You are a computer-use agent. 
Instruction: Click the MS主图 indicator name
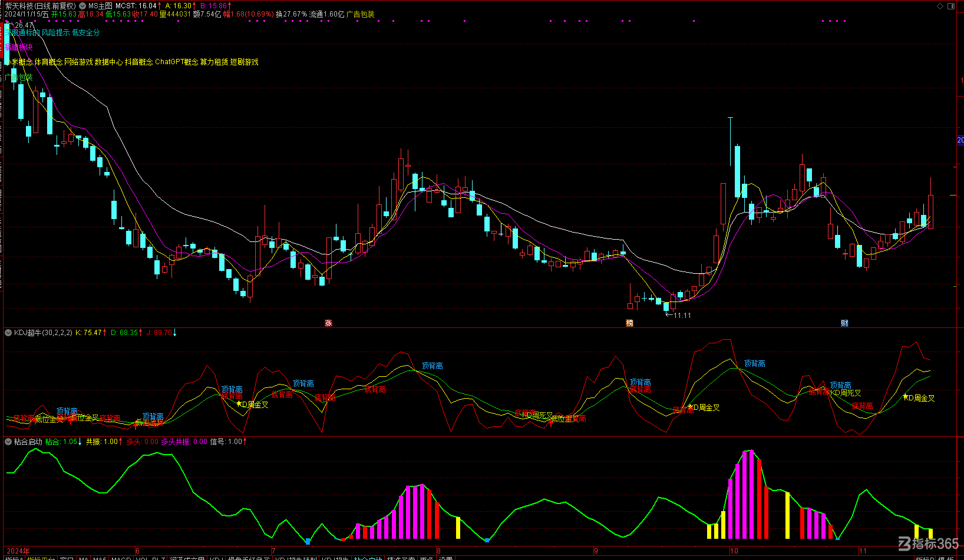point(100,6)
